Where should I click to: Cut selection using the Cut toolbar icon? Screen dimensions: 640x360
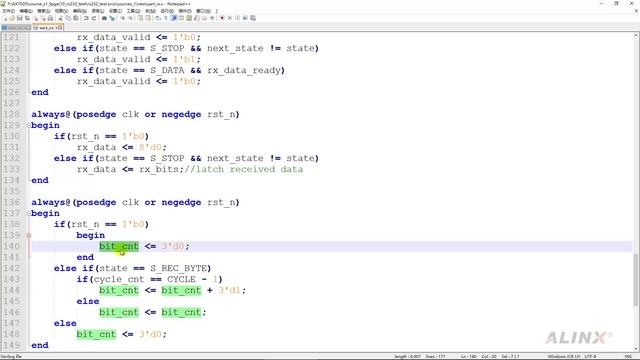pos(60,18)
